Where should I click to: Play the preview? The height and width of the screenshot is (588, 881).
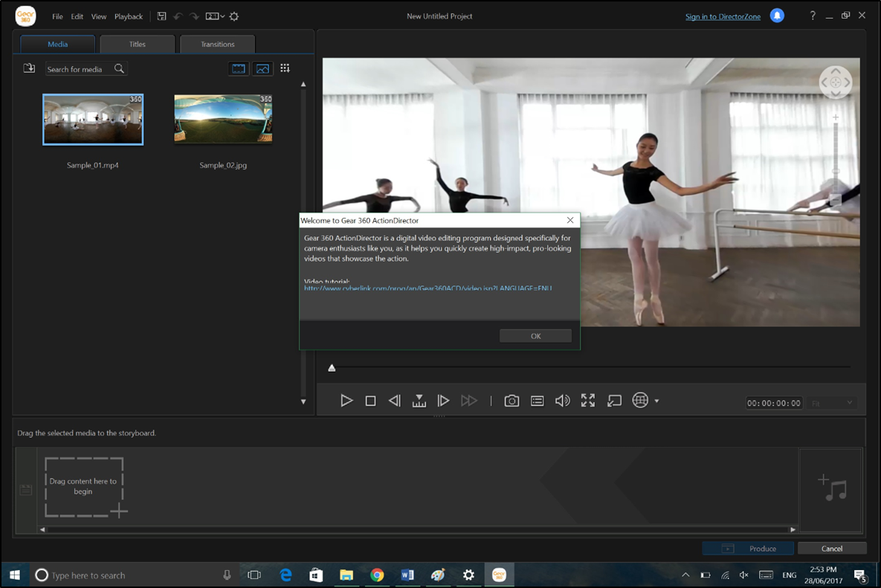point(346,401)
